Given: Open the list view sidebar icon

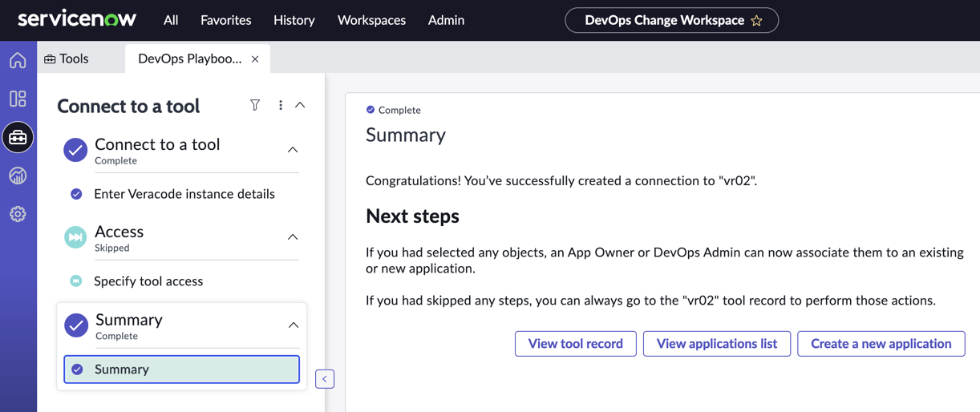Looking at the screenshot, I should pos(18,99).
